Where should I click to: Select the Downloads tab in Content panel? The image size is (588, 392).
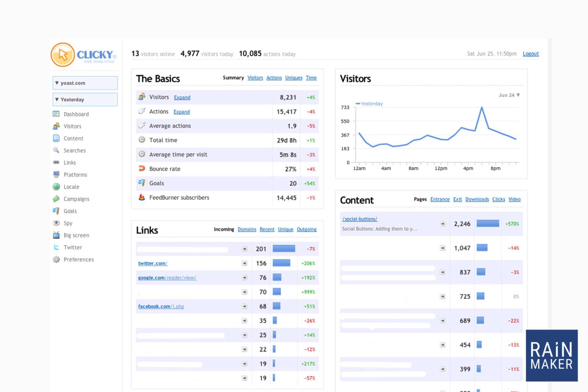point(477,199)
